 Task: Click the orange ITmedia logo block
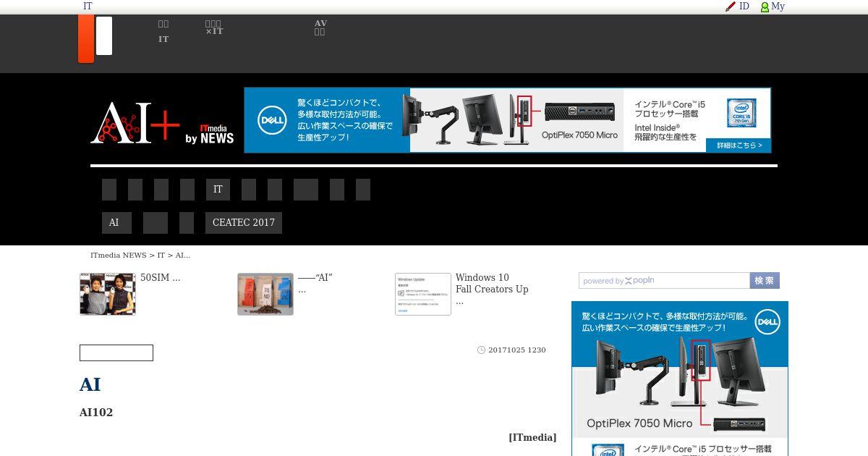click(x=86, y=38)
